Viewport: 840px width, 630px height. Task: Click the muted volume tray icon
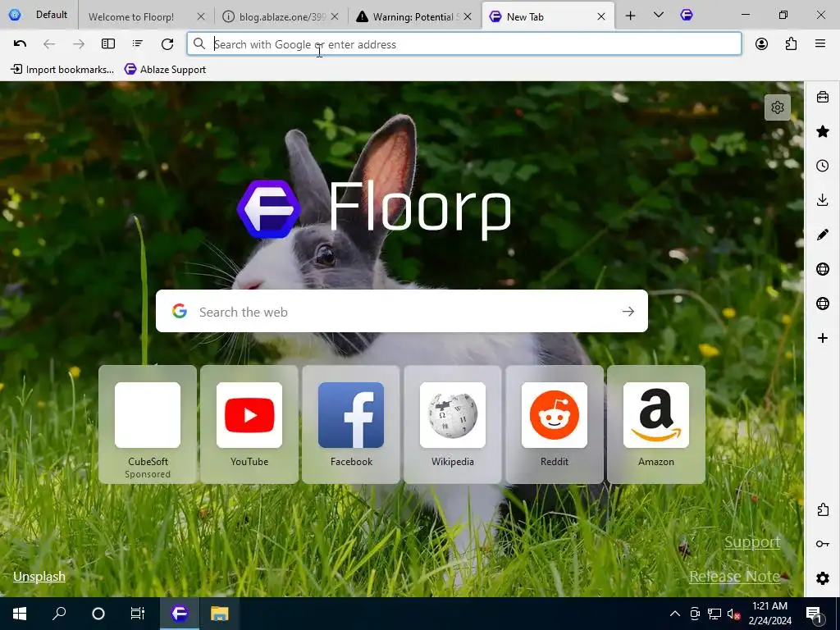click(733, 614)
